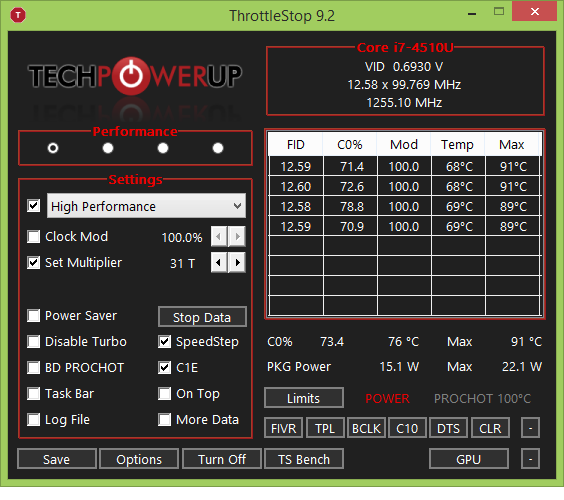
Task: Click the ThrottleStop app icon in title bar
Action: tap(18, 15)
